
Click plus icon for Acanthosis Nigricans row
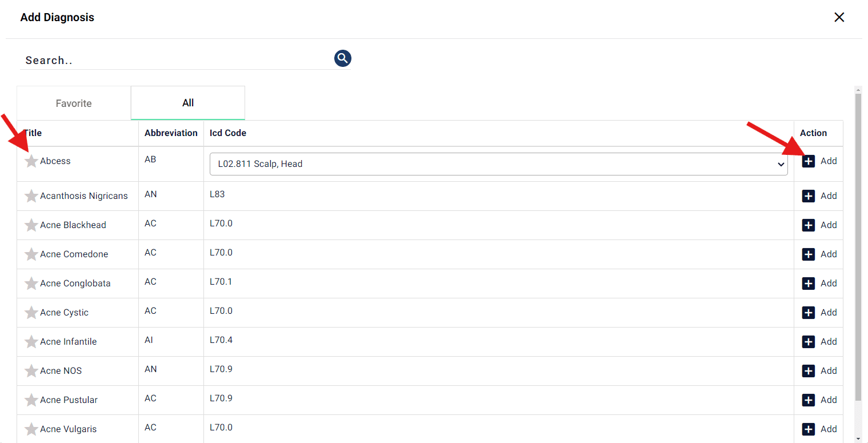(808, 196)
